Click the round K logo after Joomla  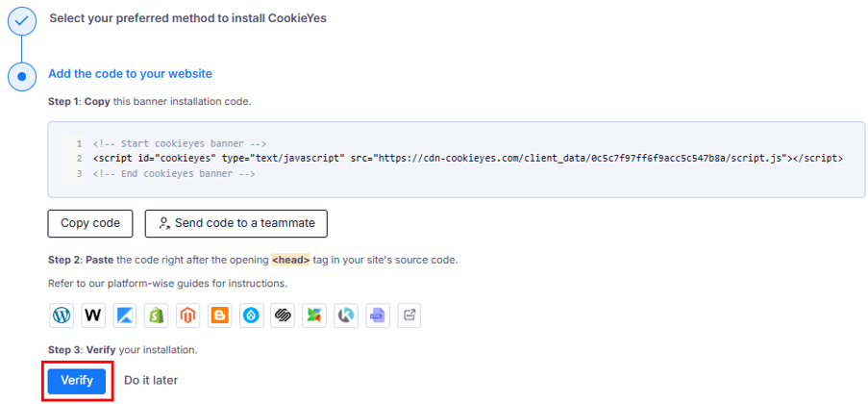(346, 315)
